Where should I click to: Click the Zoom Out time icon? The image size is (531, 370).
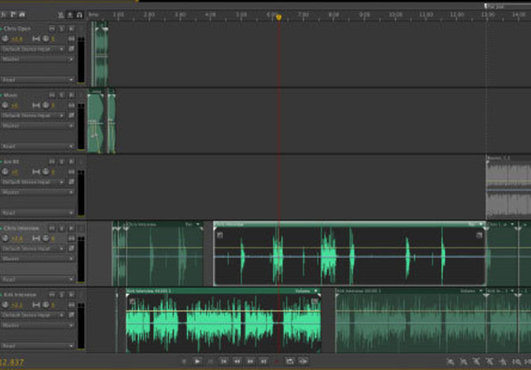click(490, 362)
